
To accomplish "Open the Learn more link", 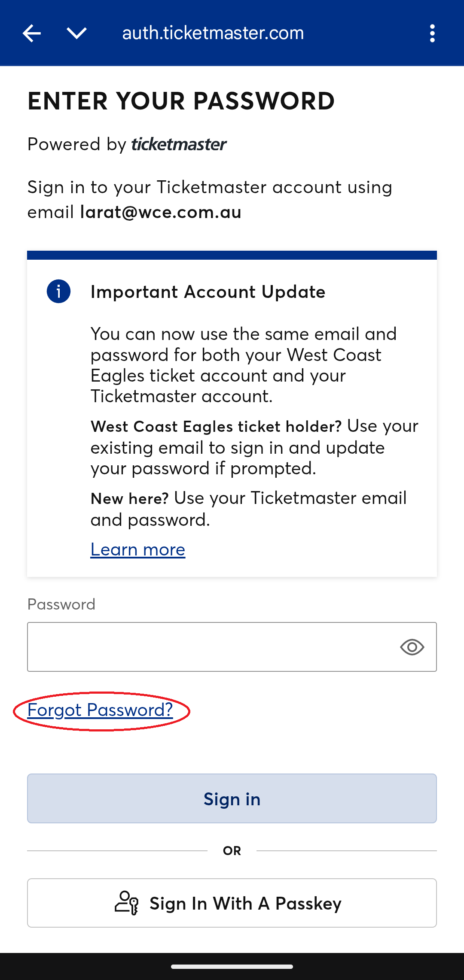I will click(x=137, y=549).
